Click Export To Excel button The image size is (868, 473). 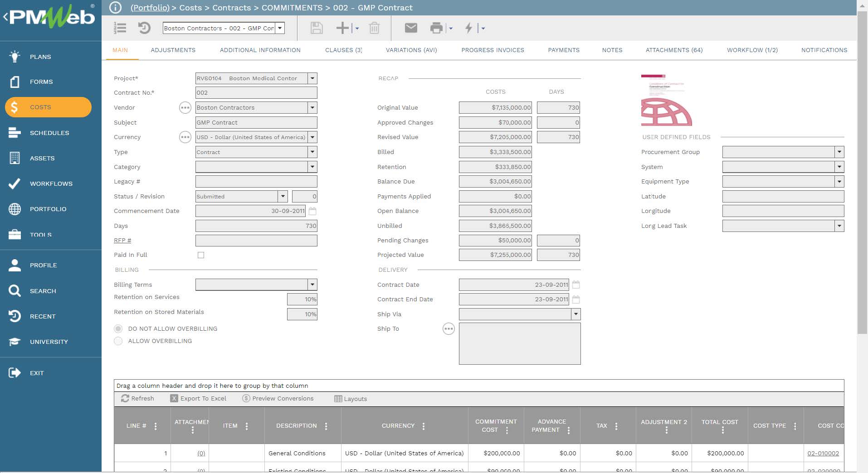[x=198, y=399]
